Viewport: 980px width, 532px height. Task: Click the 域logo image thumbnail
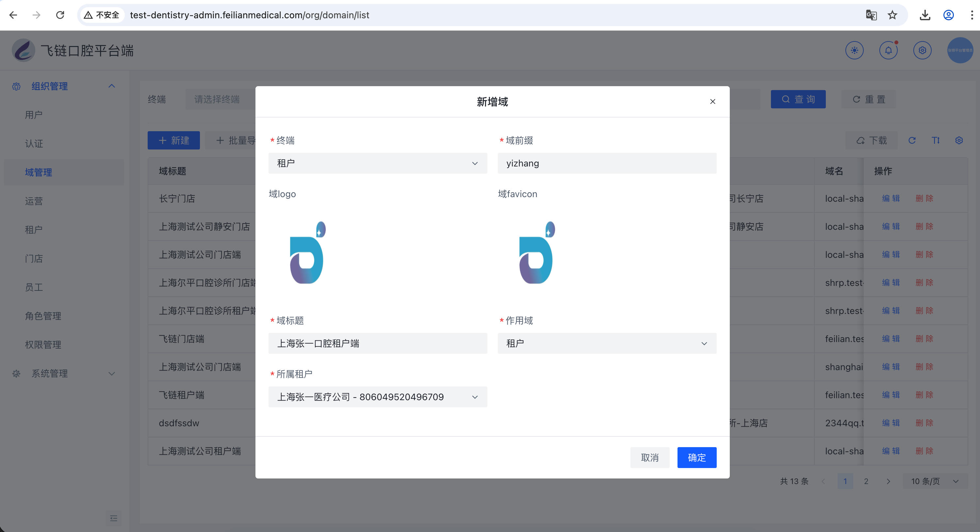(307, 253)
